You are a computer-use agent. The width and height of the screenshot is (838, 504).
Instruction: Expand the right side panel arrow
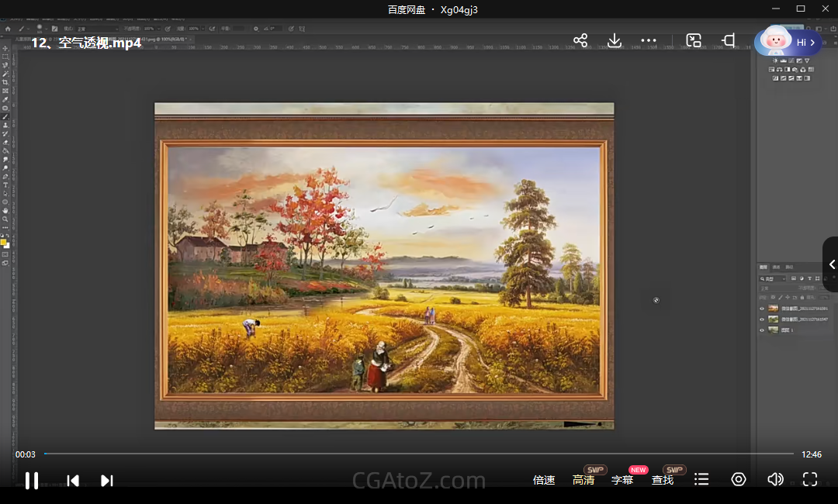[831, 264]
